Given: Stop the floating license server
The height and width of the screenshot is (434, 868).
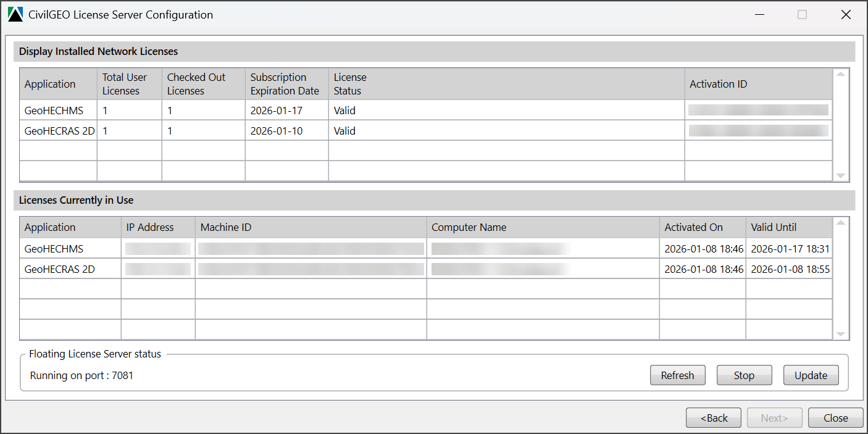Looking at the screenshot, I should coord(744,375).
